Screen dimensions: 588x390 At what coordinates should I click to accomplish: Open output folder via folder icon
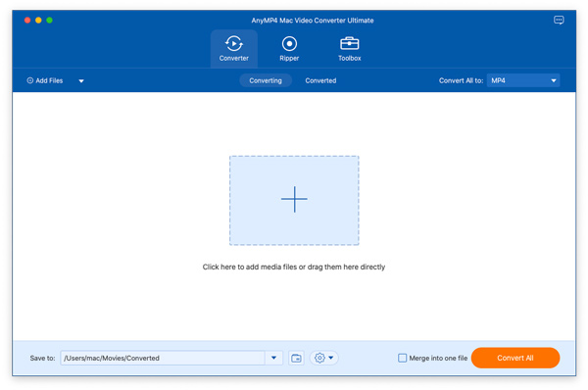(x=296, y=358)
